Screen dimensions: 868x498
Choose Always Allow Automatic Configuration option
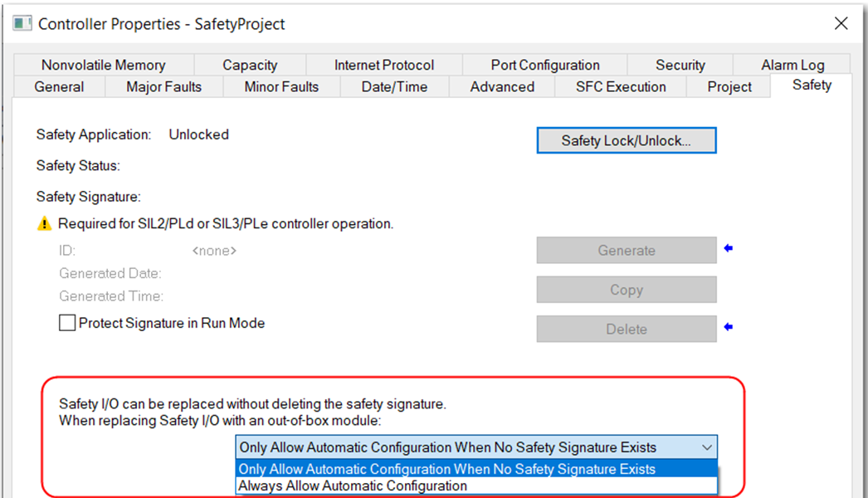[353, 486]
